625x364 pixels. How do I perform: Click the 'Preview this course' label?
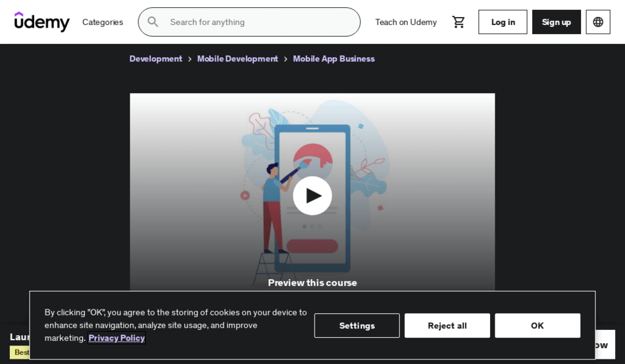(312, 283)
